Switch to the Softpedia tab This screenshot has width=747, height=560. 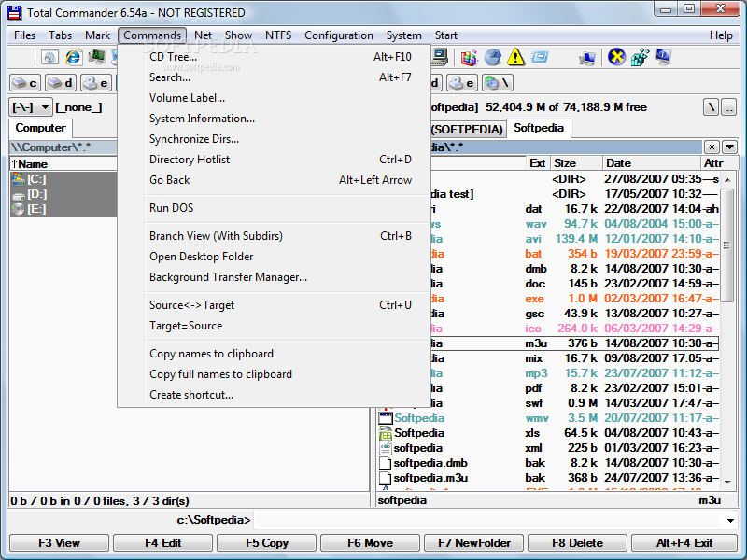[539, 128]
